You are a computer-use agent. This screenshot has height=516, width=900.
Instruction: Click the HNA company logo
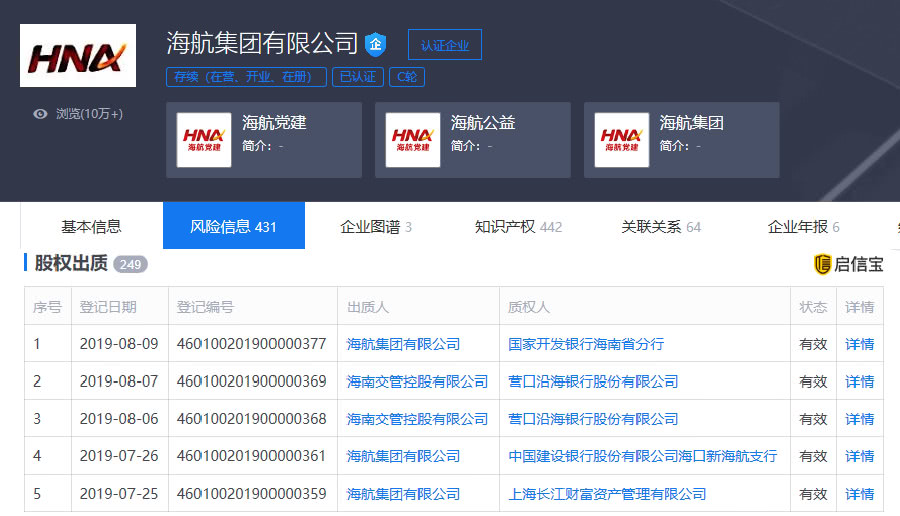tap(78, 56)
